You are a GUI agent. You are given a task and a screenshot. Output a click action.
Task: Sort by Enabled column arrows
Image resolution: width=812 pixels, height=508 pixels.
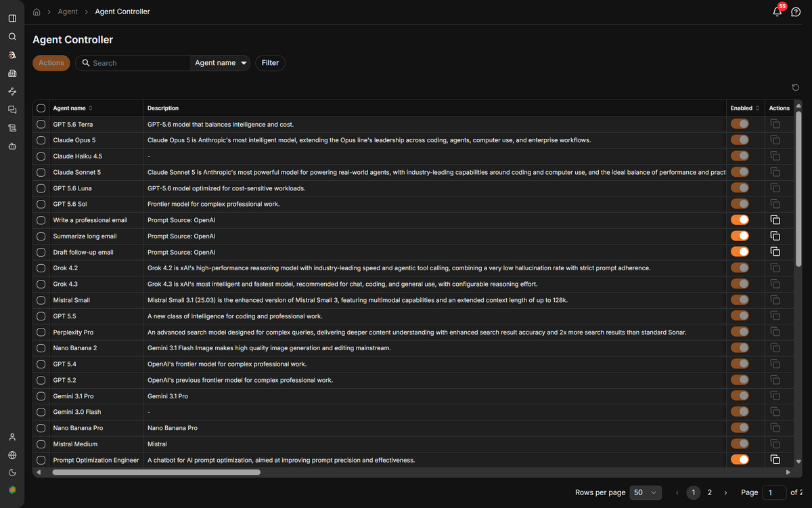pyautogui.click(x=757, y=108)
